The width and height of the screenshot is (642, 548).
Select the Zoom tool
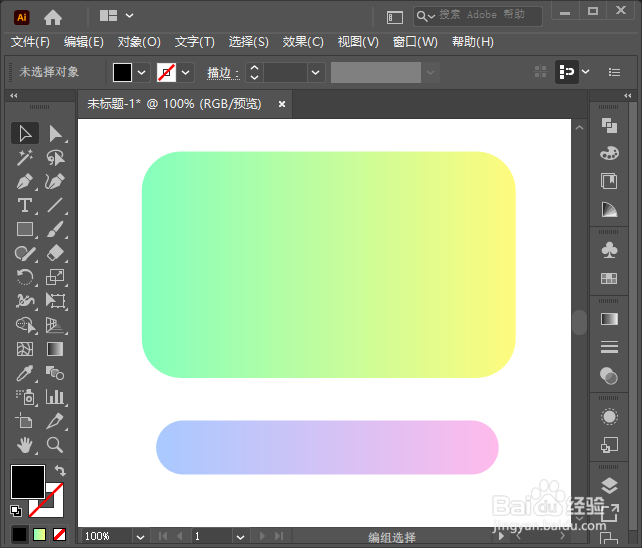[55, 445]
